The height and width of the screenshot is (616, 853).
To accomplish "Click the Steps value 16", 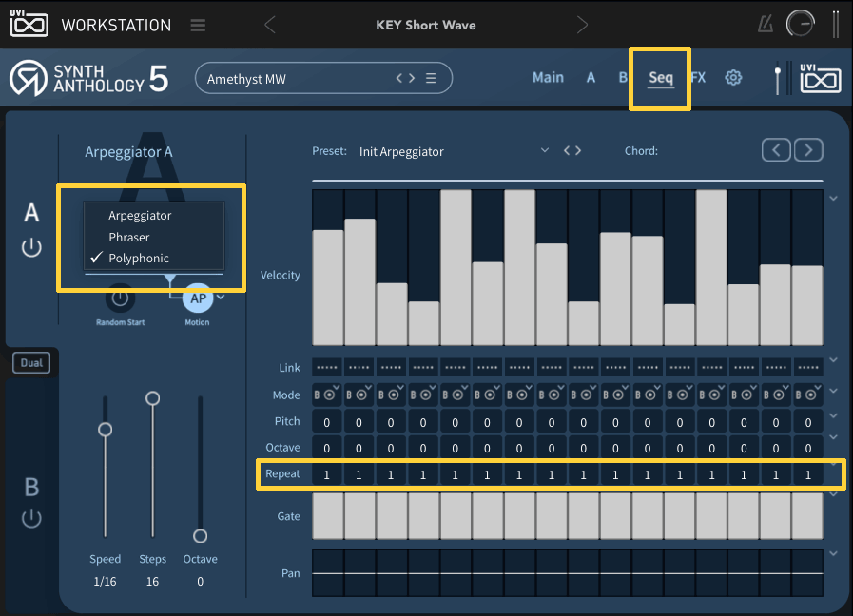I will click(152, 581).
